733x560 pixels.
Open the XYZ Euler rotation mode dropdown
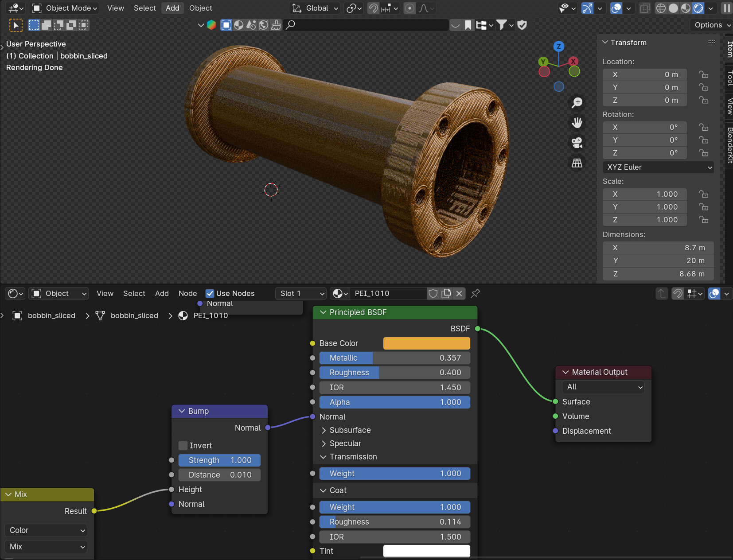click(658, 167)
